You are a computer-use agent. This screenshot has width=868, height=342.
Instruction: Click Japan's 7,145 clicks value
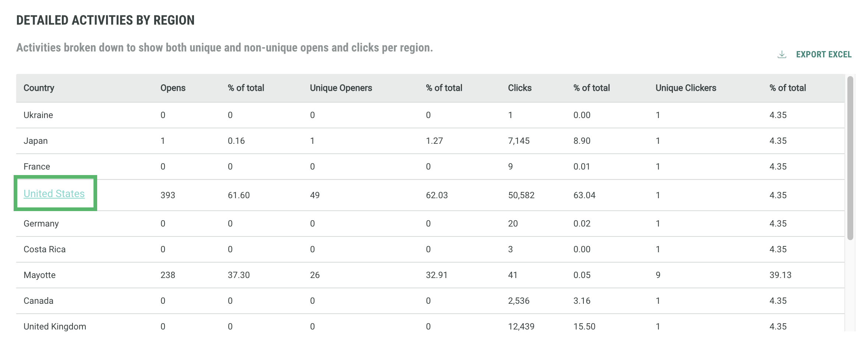519,141
